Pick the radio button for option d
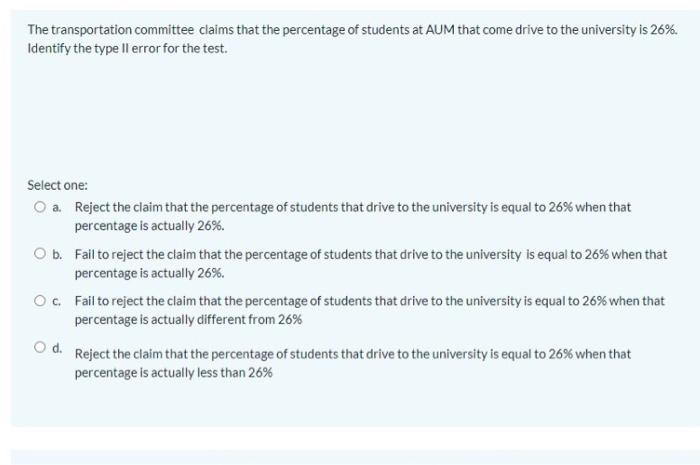Screen dimensions: 700x465 (40, 347)
